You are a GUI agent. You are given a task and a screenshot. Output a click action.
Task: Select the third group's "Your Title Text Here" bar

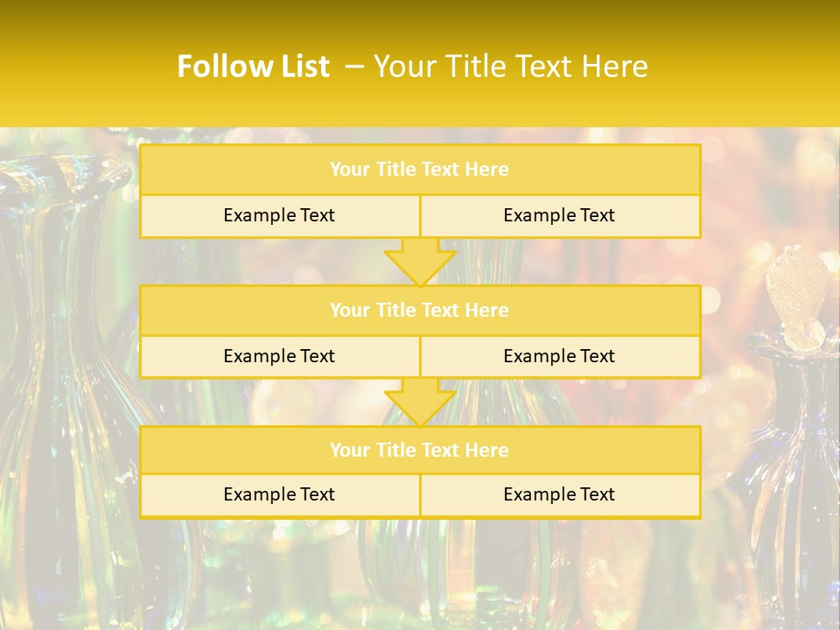419,450
